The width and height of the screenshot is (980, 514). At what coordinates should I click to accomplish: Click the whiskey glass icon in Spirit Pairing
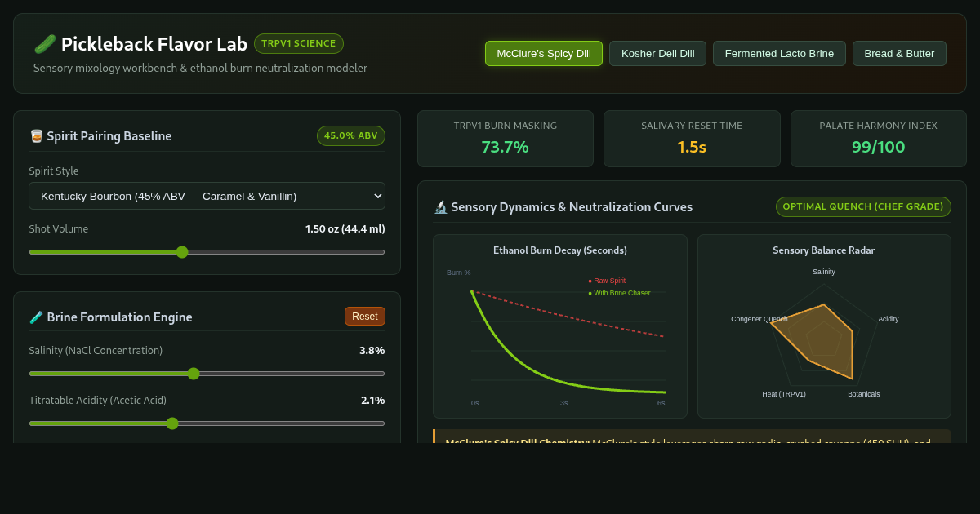coord(36,136)
